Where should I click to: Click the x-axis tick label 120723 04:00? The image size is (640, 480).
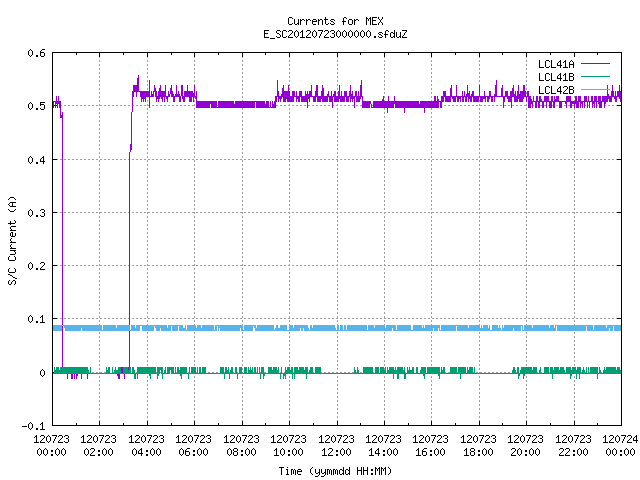click(x=146, y=446)
